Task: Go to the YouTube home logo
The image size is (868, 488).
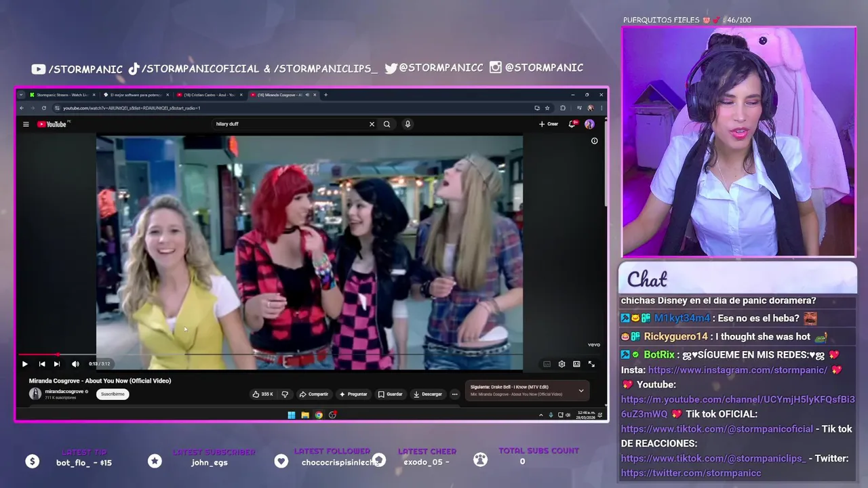Action: 52,124
